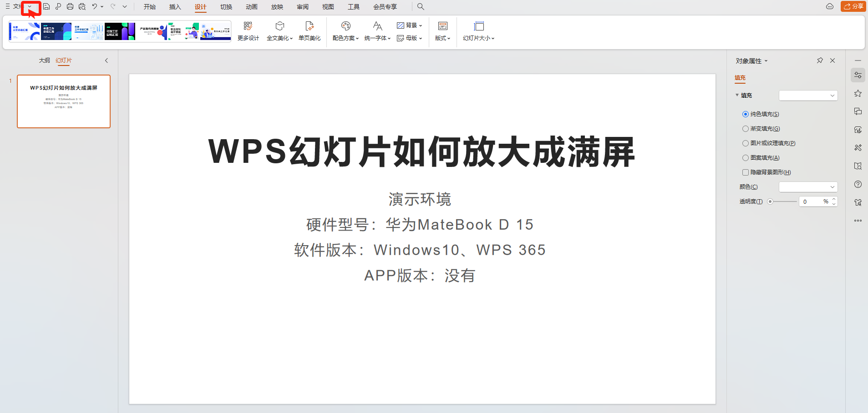The height and width of the screenshot is (413, 868).
Task: Enable the 隐藏背景图形 checkbox
Action: (745, 172)
